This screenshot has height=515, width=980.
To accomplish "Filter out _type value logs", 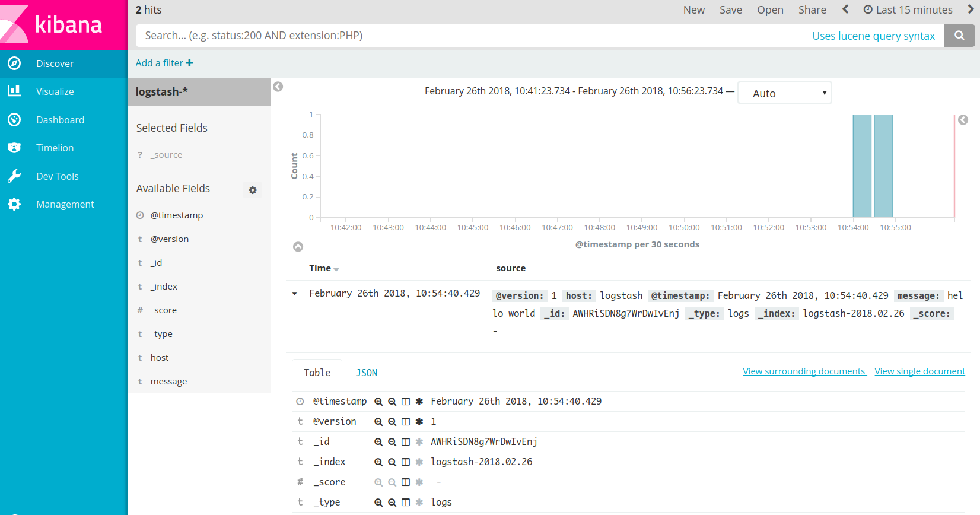I will click(x=392, y=503).
